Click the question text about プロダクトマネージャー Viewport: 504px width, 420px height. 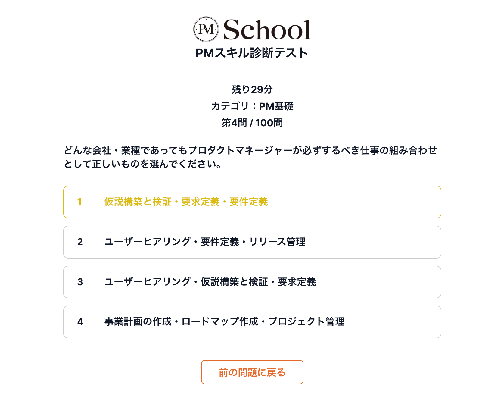click(250, 157)
